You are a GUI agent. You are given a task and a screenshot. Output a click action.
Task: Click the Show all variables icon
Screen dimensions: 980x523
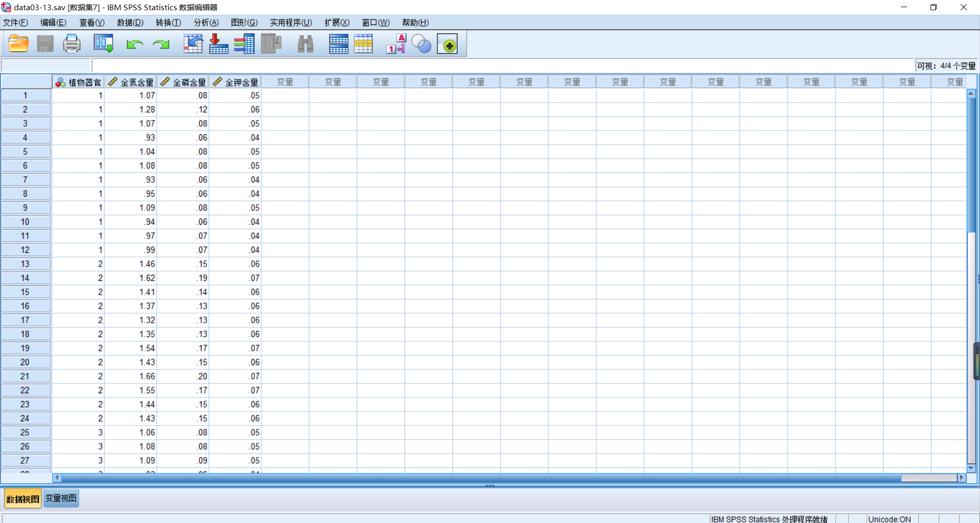(448, 44)
